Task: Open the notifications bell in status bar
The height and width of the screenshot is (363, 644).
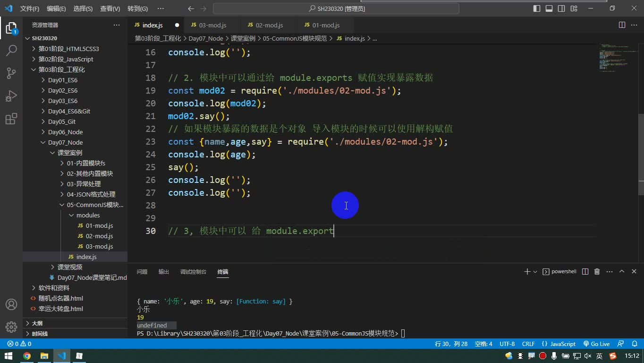Action: pos(634,344)
